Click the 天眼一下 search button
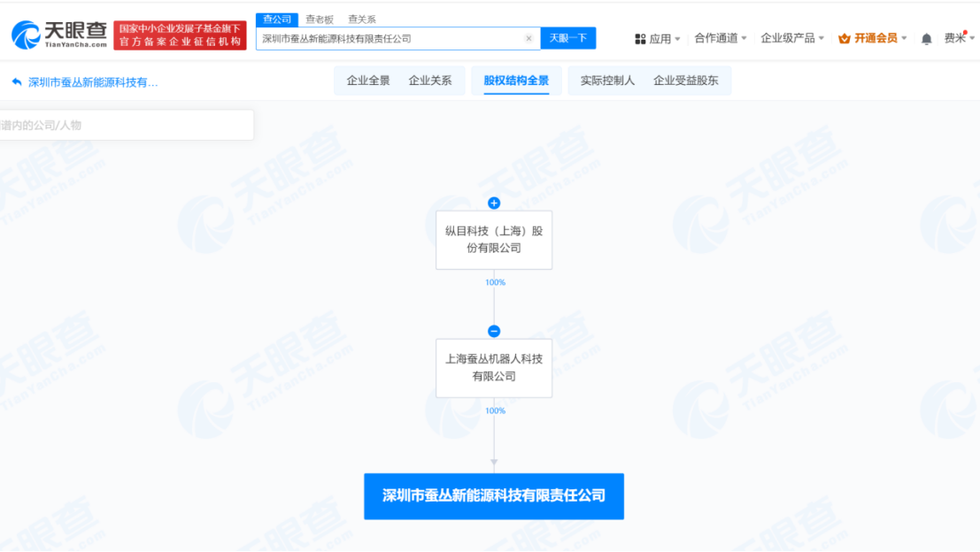980x552 pixels. (568, 38)
